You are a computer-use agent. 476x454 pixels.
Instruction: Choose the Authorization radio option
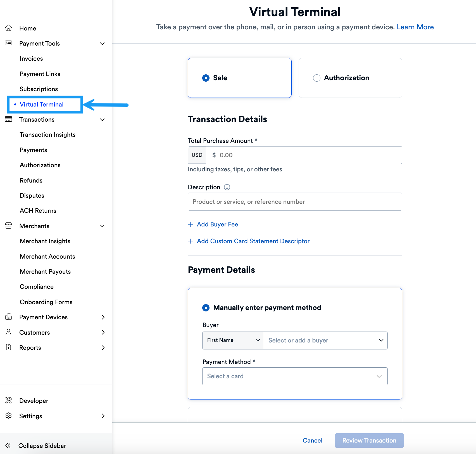coord(316,78)
